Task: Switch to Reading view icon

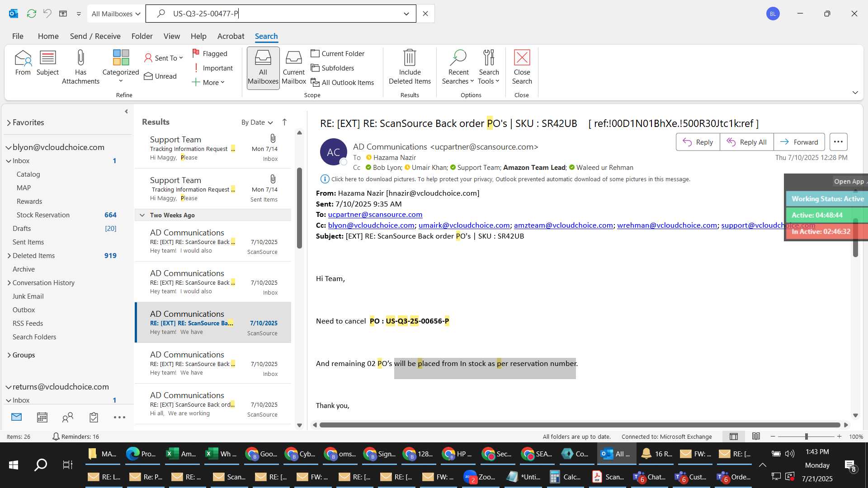Action: (x=756, y=436)
